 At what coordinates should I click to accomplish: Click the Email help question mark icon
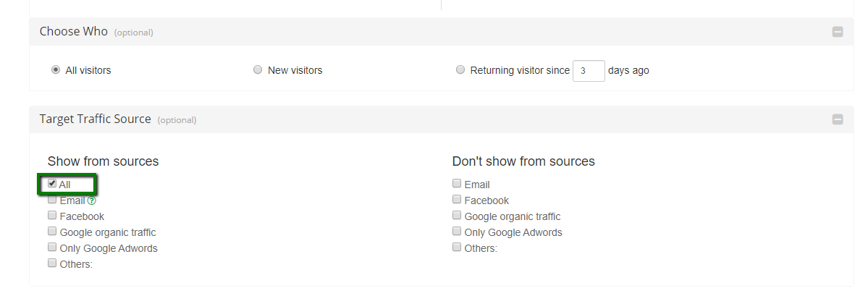[92, 201]
